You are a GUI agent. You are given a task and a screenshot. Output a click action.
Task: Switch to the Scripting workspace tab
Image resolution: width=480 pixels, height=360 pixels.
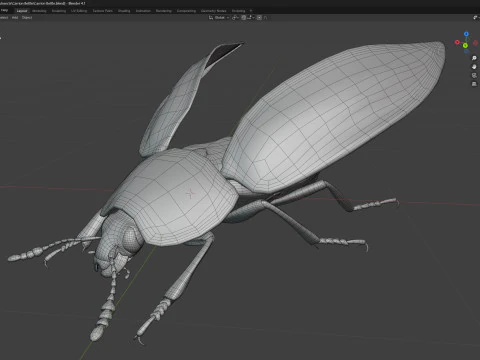click(x=239, y=11)
